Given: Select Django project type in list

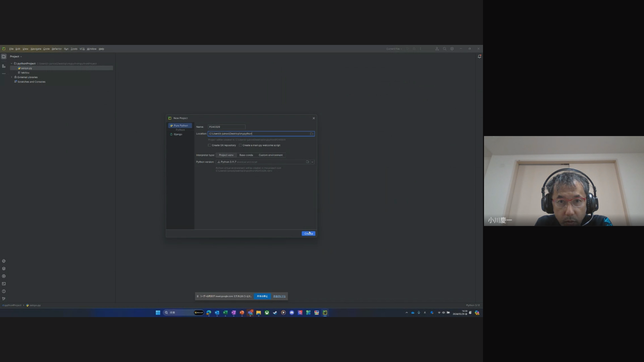Looking at the screenshot, I should click(178, 134).
